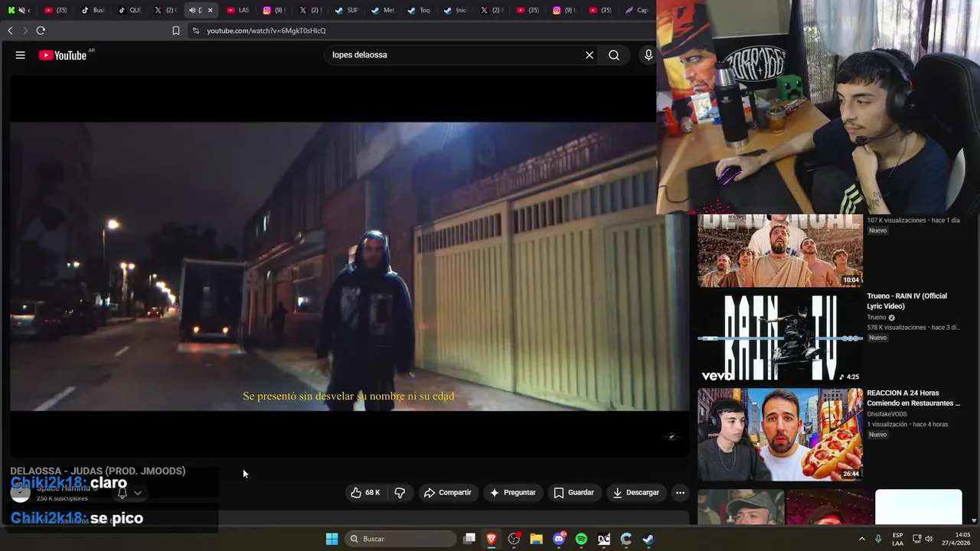Like the video showing 68 K likes

(365, 493)
